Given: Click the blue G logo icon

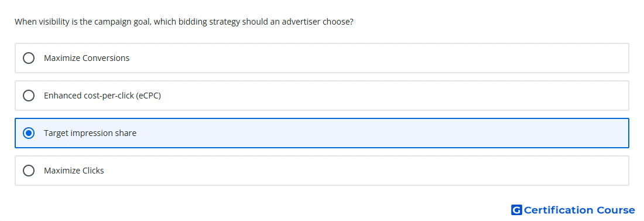Looking at the screenshot, I should 516,210.
